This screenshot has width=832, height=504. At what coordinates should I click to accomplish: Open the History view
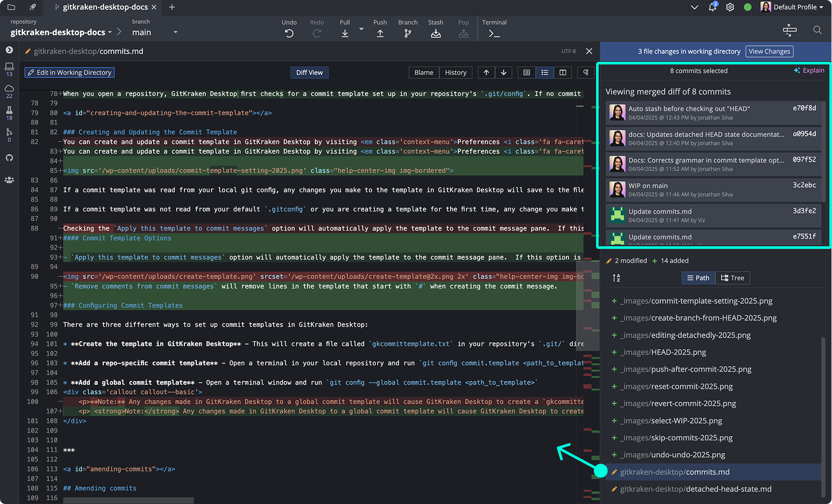(x=455, y=73)
